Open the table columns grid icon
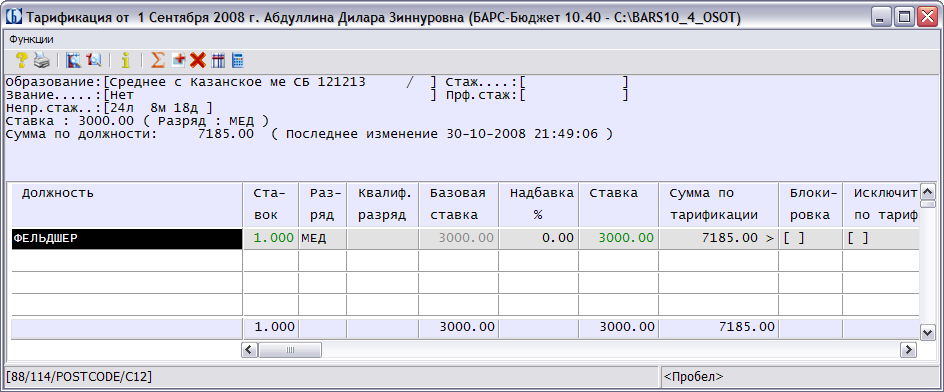This screenshot has height=392, width=944. [x=218, y=60]
